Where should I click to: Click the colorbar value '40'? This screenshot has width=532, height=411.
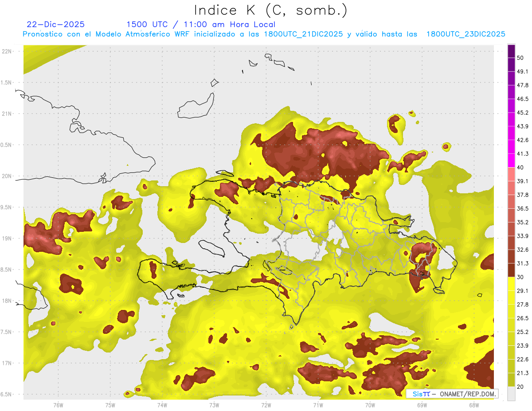[520, 168]
